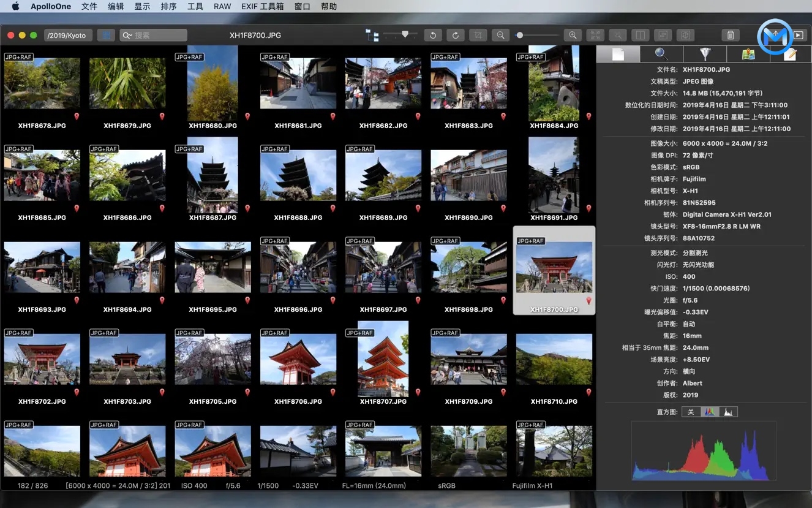Switch histogram to white luminance mode
Viewport: 812px width, 508px height.
click(728, 412)
